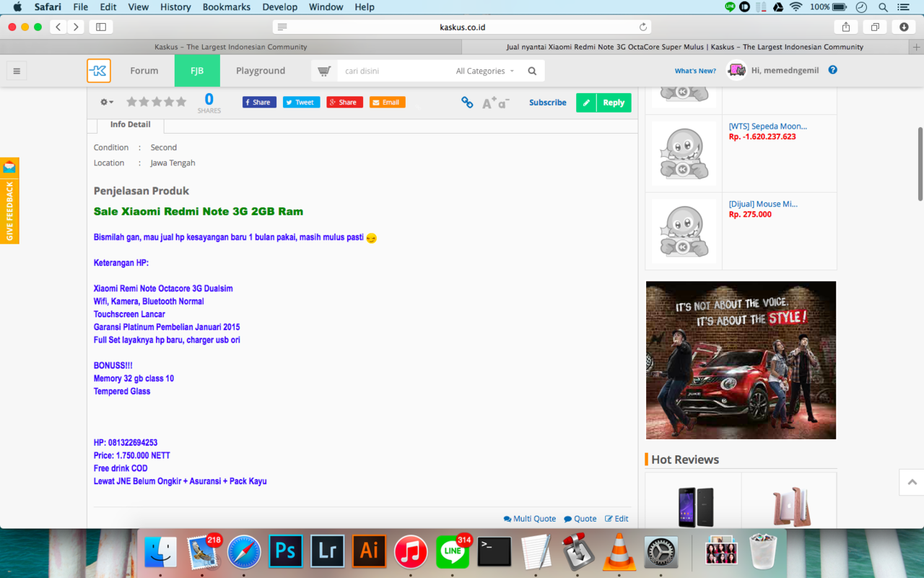
Task: Toggle the Safari sidebar
Action: (101, 27)
